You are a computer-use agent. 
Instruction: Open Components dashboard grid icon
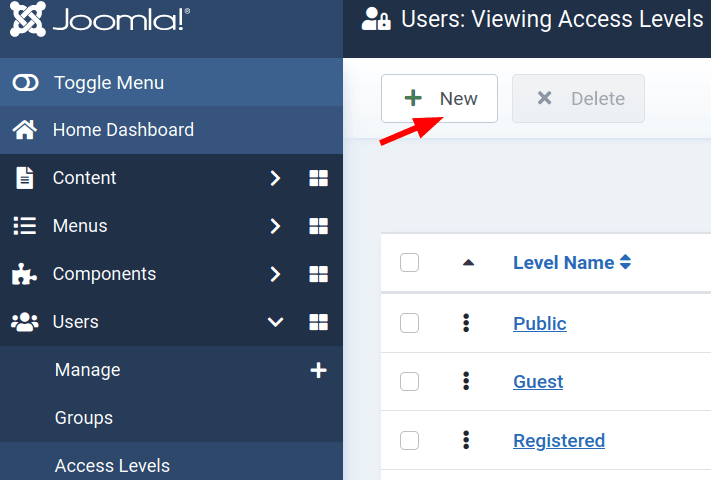click(x=318, y=274)
